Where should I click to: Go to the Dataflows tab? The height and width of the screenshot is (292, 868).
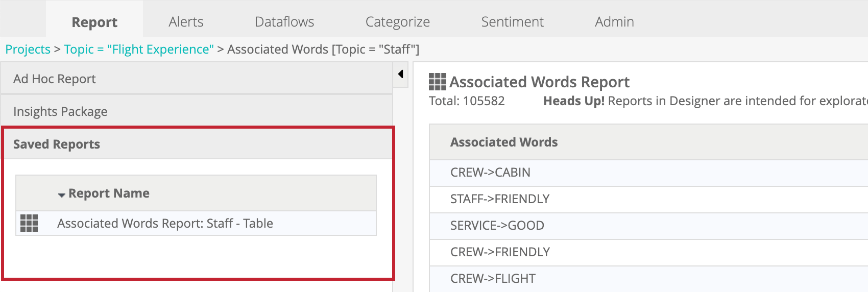click(x=284, y=22)
